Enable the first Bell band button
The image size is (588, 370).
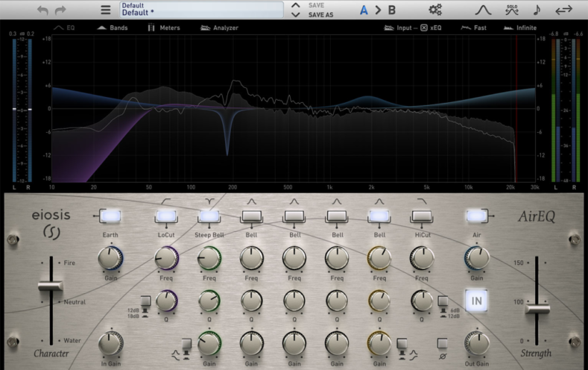click(x=251, y=216)
